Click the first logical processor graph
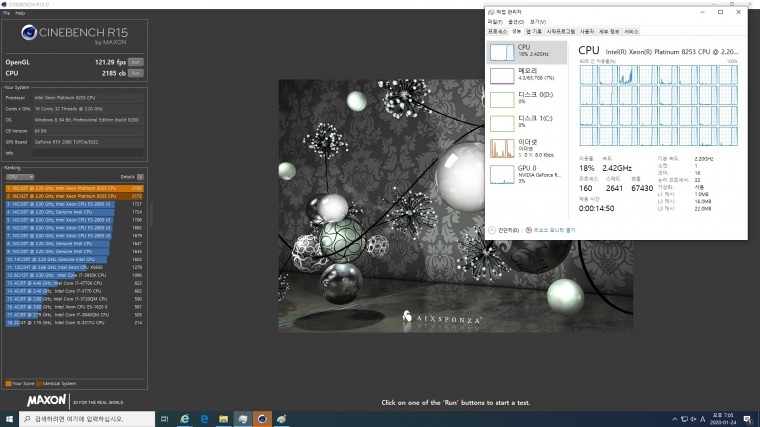 (588, 75)
